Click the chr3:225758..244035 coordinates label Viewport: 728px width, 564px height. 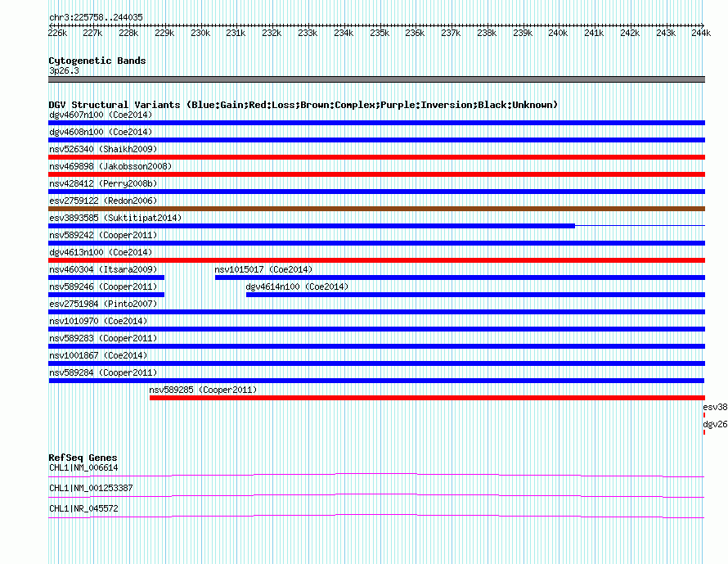(96, 18)
